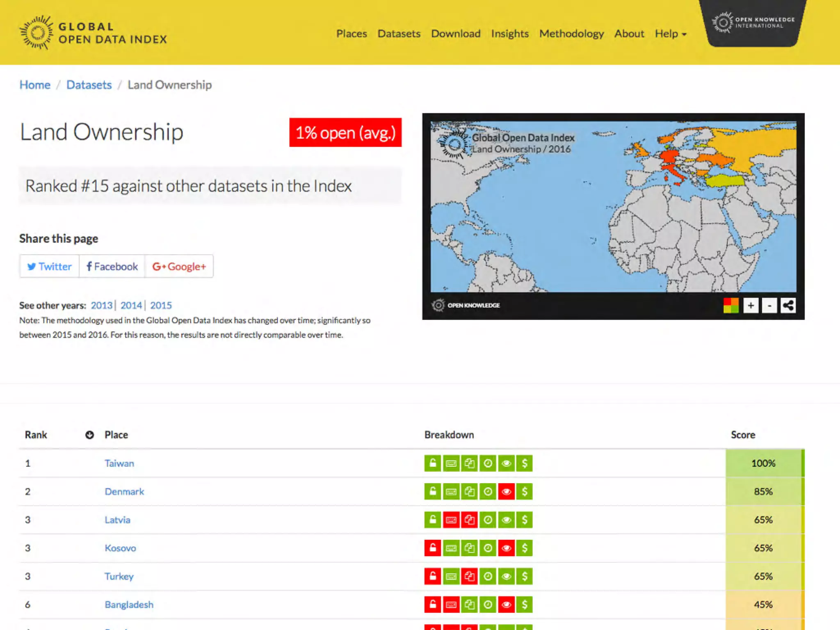Click Latvia's red machine readable keyboard icon
The width and height of the screenshot is (840, 630).
click(451, 520)
